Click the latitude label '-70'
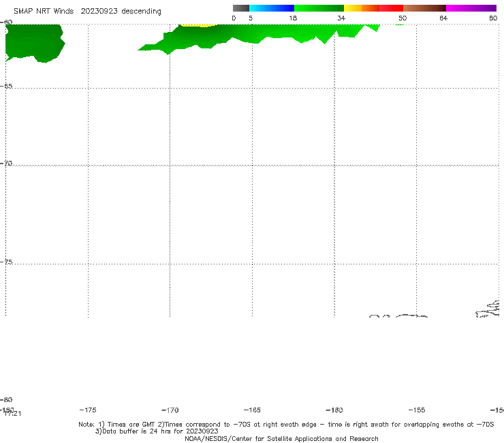 point(6,163)
